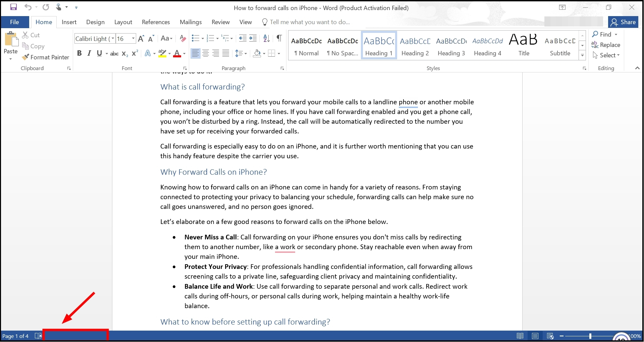The width and height of the screenshot is (644, 342).
Task: Apply the Heading 2 style
Action: pos(415,45)
